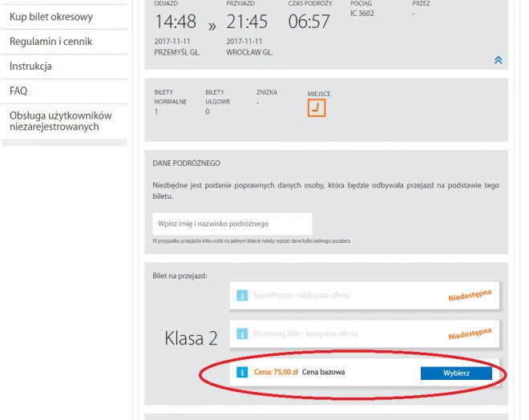Click Niedostępna label on SuperPromo row
The width and height of the screenshot is (529, 420).
469,297
